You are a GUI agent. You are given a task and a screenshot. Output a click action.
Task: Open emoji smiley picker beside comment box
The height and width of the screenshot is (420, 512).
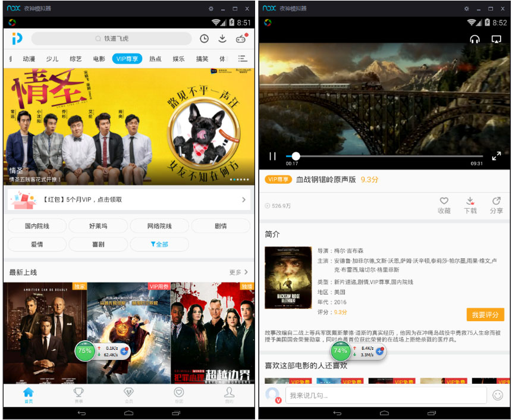coord(498,396)
